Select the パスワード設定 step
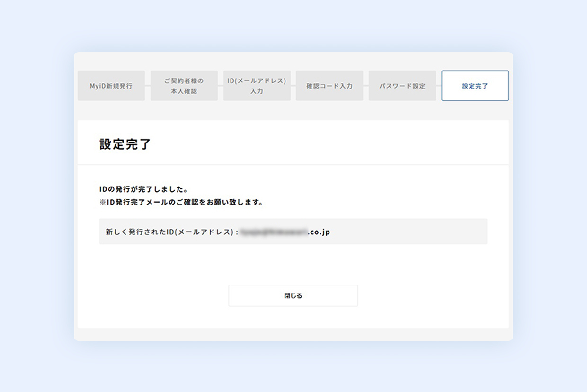The image size is (587, 392). 402,86
